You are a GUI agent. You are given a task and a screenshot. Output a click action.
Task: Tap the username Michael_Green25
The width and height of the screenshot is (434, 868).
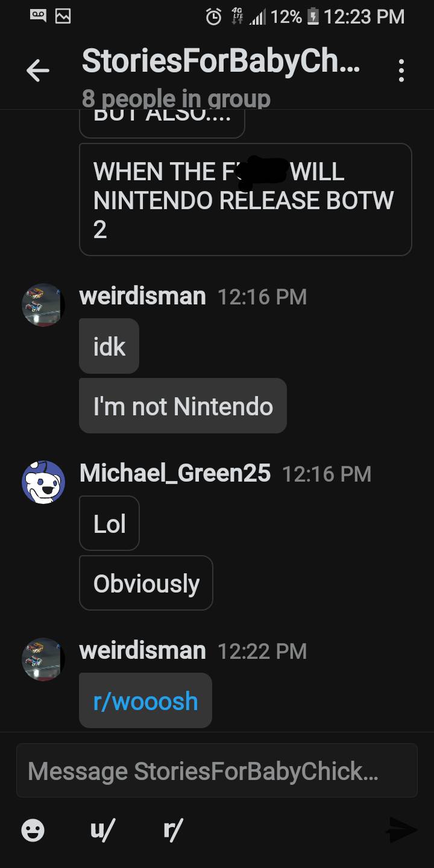[175, 473]
